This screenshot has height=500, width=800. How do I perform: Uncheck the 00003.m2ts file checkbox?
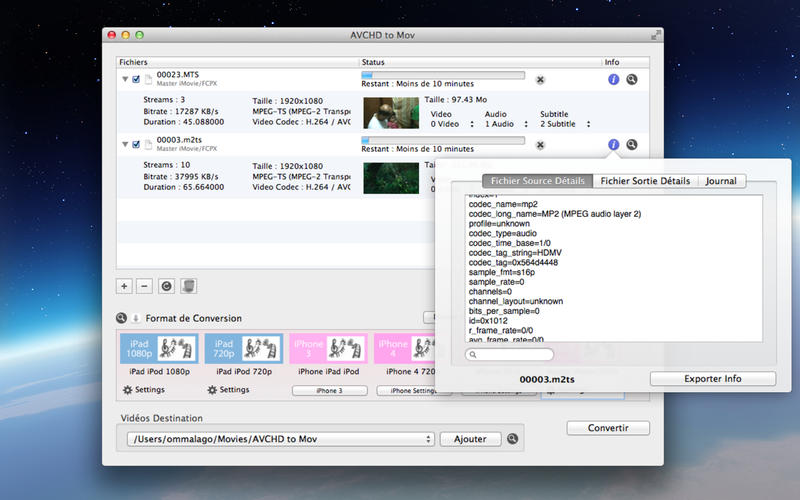(137, 145)
